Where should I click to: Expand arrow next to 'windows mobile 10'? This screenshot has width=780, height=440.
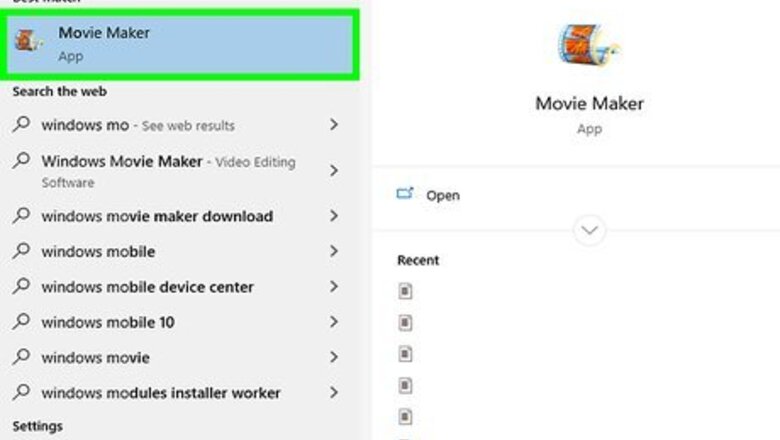coord(334,322)
